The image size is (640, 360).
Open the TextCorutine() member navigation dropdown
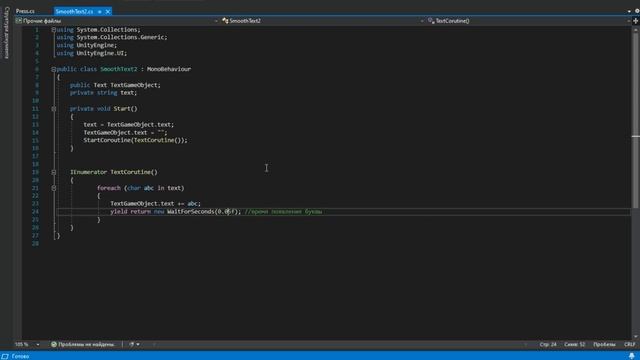pos(528,21)
